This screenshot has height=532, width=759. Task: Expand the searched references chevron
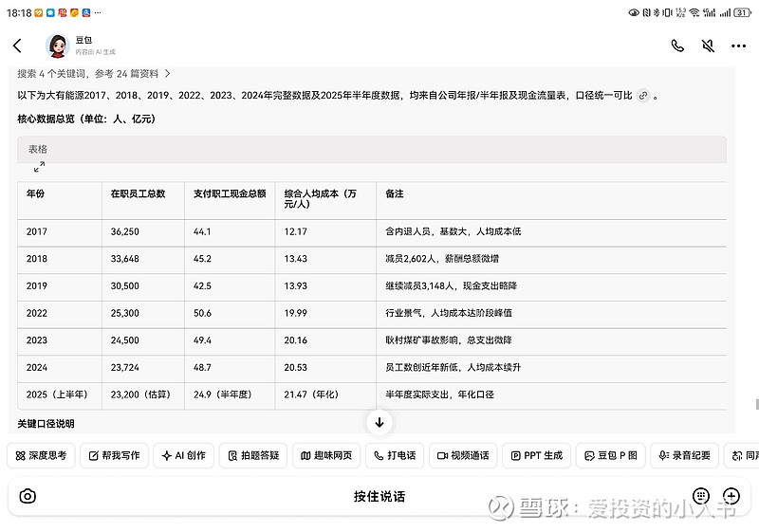pyautogui.click(x=168, y=73)
